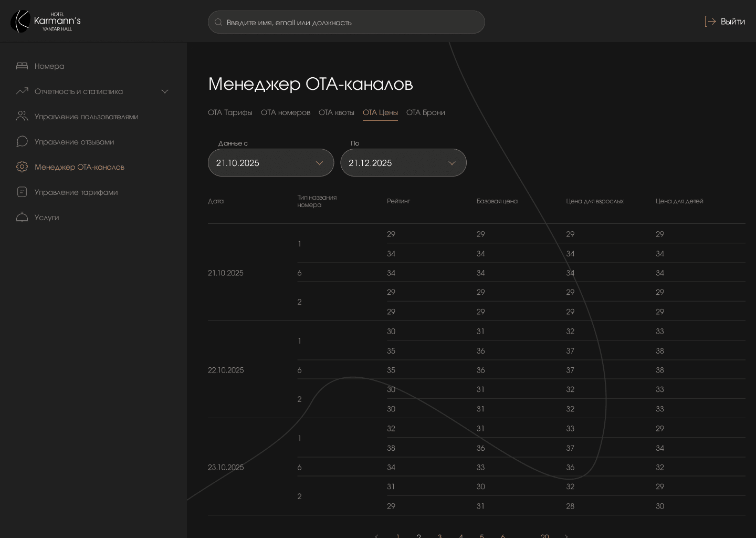Viewport: 756px width, 538px height.
Task: Switch to the OTA квоты tab
Action: click(337, 112)
